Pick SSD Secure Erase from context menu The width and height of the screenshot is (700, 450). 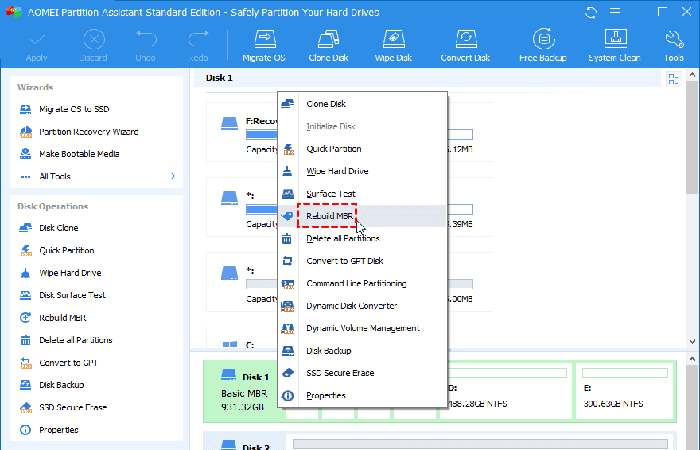coord(341,373)
